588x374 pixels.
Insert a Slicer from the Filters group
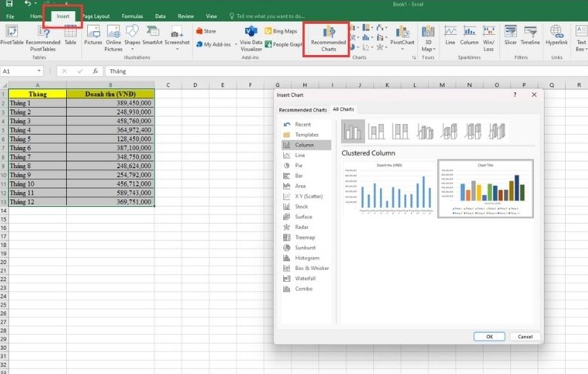click(x=509, y=36)
